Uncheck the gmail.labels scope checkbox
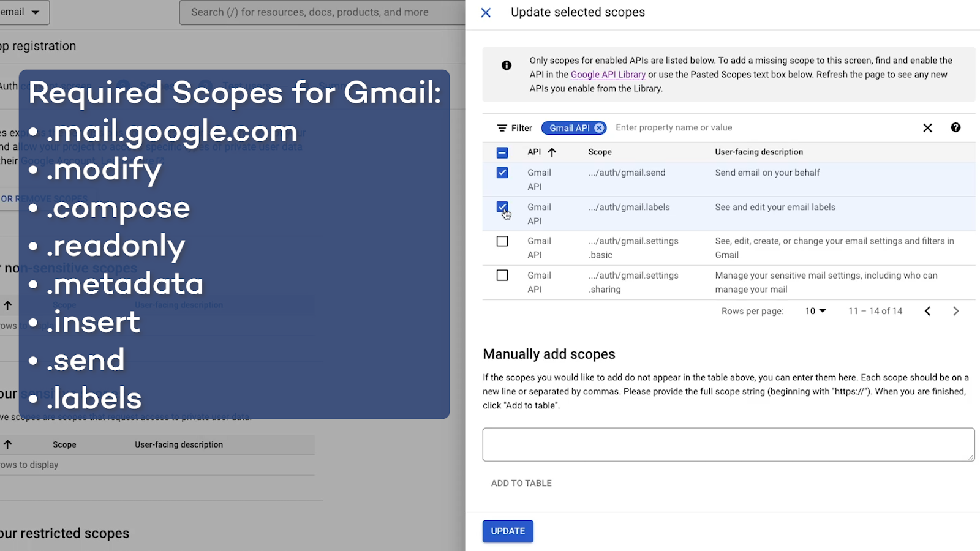Image resolution: width=980 pixels, height=551 pixels. click(x=502, y=207)
